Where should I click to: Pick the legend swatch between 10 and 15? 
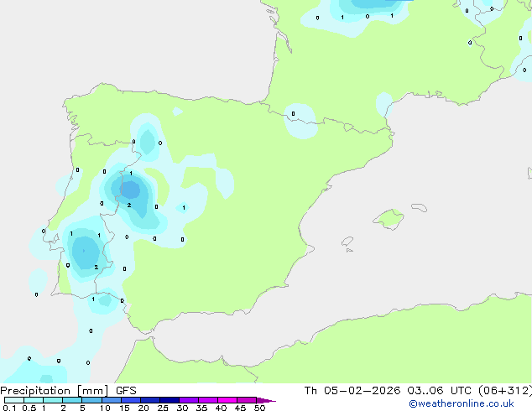point(112,400)
